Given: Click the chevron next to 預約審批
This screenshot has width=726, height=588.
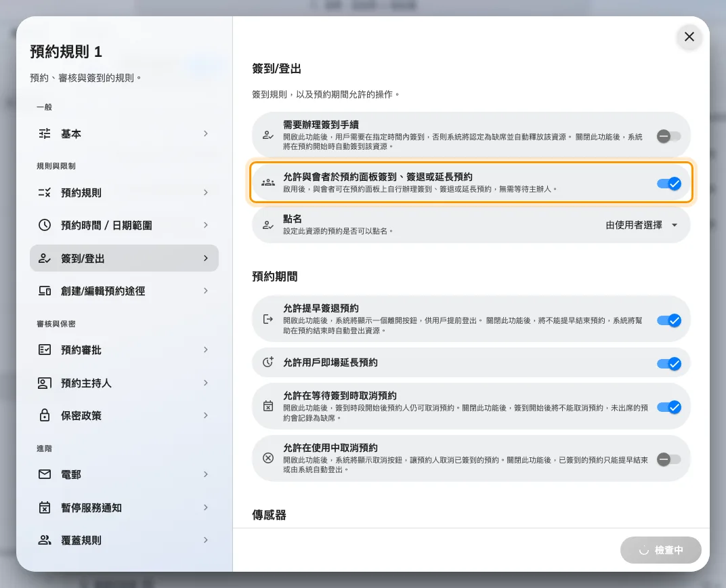Looking at the screenshot, I should pos(206,350).
